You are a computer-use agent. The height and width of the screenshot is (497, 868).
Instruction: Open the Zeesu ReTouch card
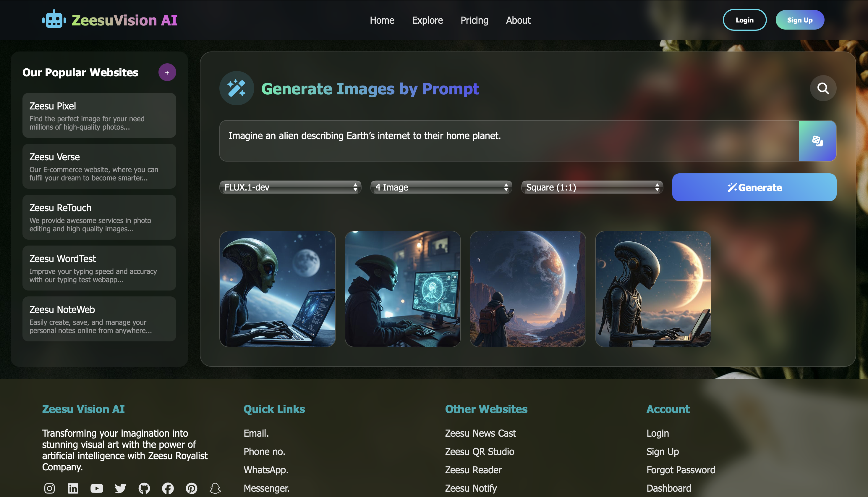[99, 217]
